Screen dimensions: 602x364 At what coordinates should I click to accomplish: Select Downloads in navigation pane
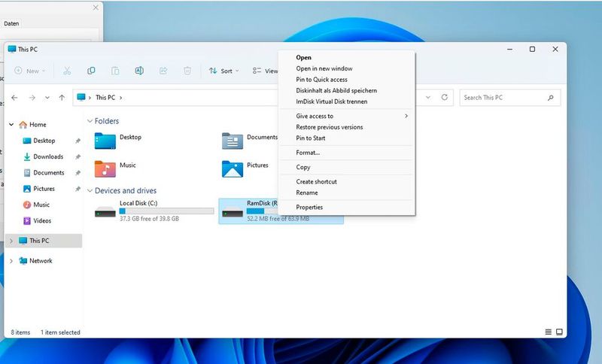coord(48,157)
